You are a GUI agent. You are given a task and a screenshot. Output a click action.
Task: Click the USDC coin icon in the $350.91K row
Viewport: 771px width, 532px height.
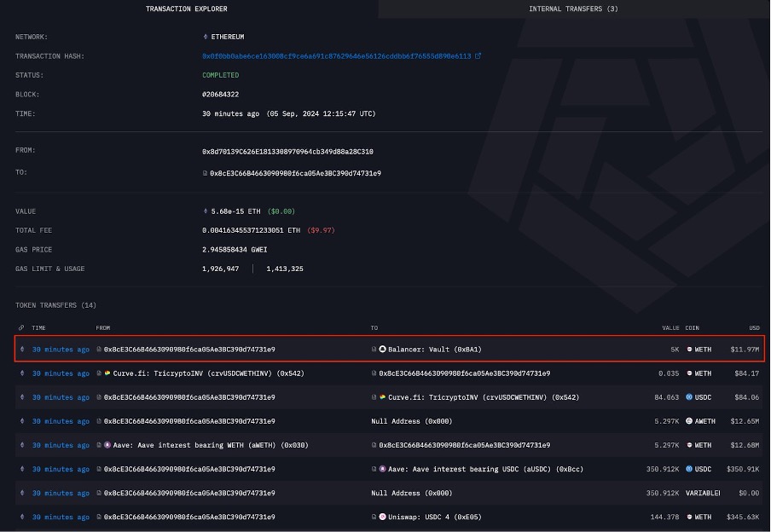coord(689,469)
